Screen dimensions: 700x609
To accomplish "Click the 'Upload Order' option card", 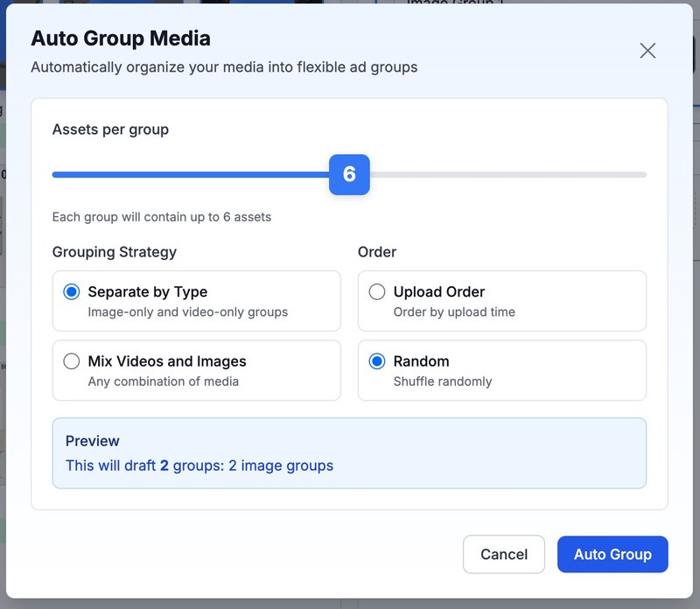I will (501, 300).
